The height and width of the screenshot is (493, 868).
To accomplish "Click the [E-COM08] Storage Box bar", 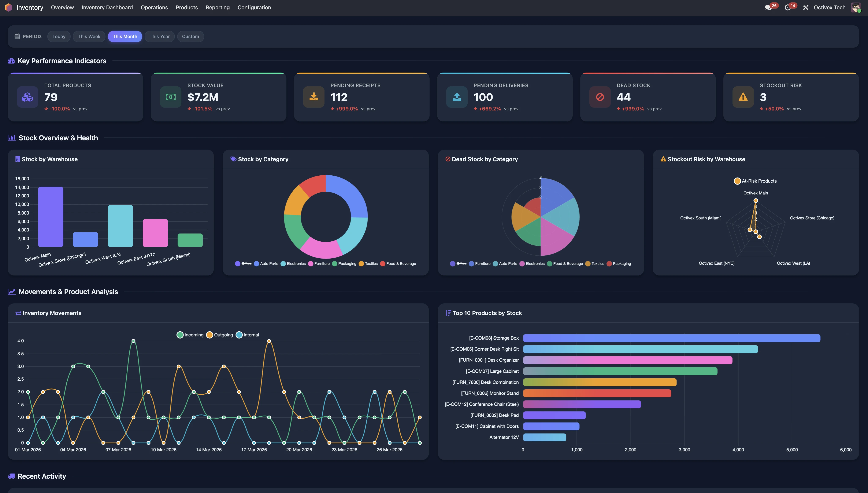I will click(x=671, y=338).
